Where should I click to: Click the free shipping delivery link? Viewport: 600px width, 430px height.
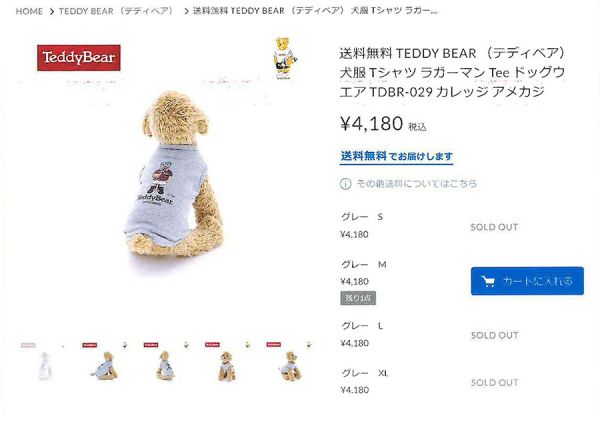coord(396,156)
